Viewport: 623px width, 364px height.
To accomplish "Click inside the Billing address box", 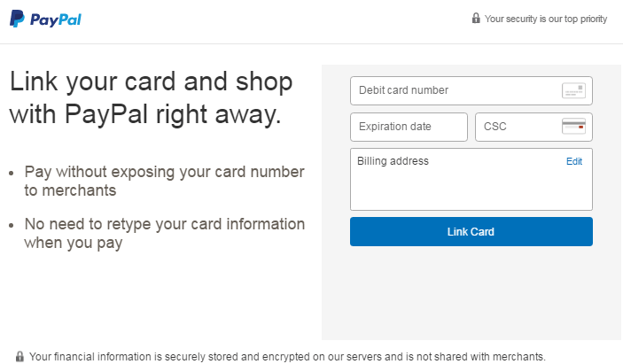I will (471, 188).
